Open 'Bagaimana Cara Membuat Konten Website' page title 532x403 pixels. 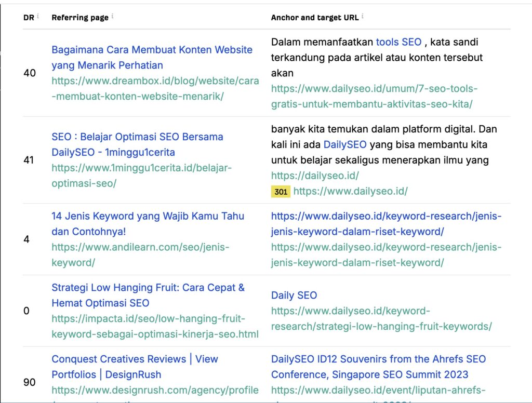coord(152,57)
